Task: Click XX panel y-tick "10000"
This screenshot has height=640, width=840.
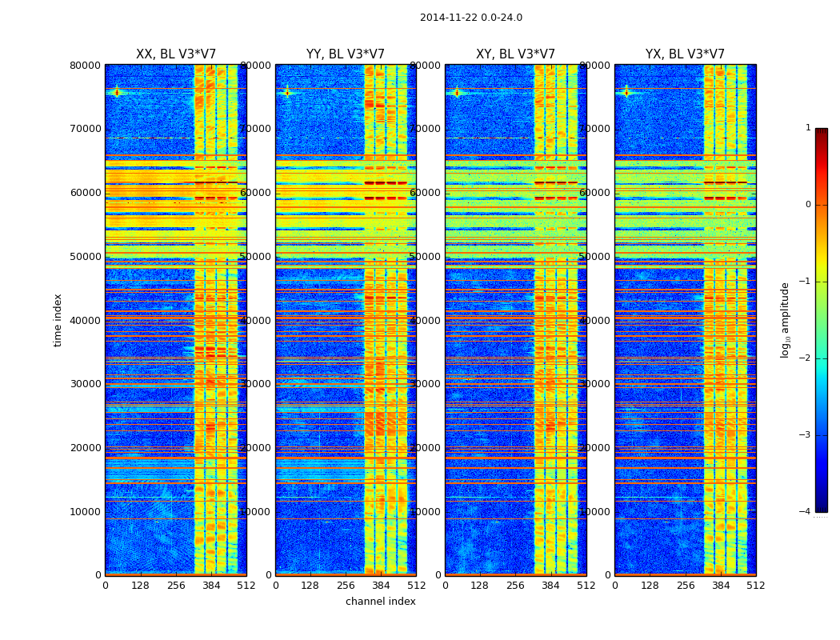Action: click(85, 511)
